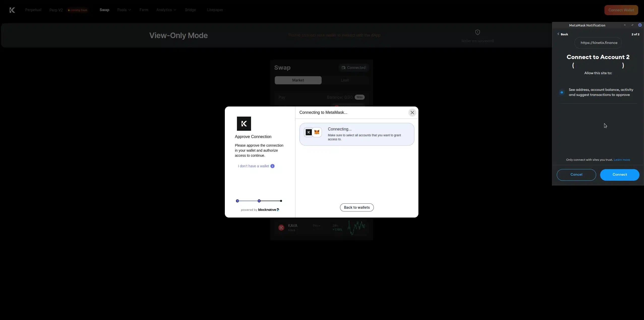Click the MetaMask fox icon
Screen dimensions: 644x320
click(317, 132)
